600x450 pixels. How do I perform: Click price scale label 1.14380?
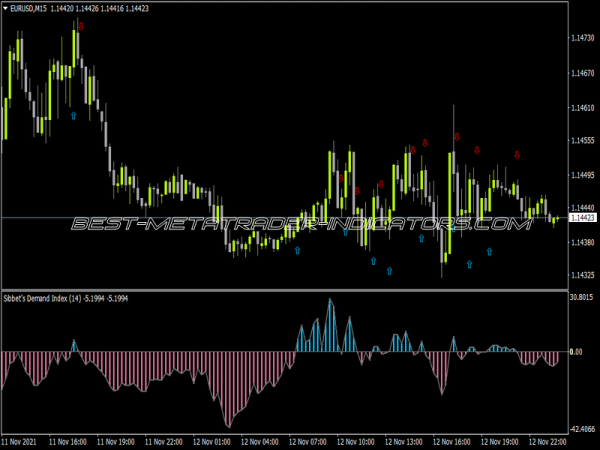(583, 243)
